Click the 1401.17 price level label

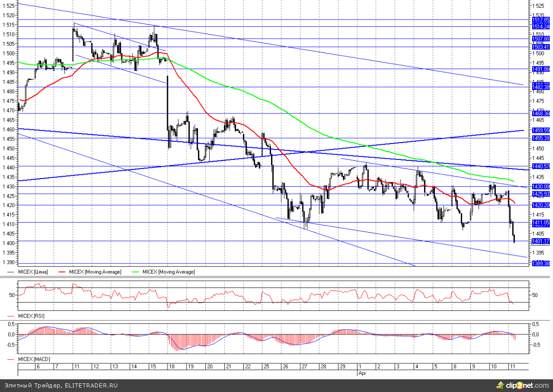[541, 241]
